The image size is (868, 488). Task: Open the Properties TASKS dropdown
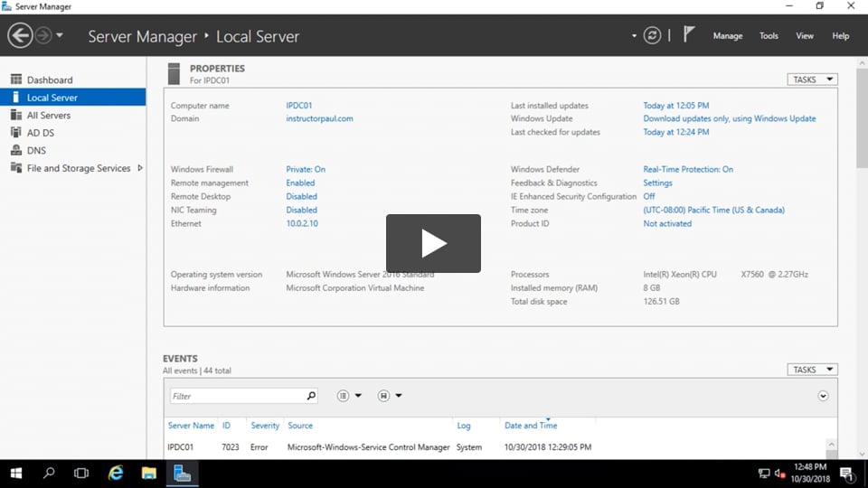tap(812, 80)
